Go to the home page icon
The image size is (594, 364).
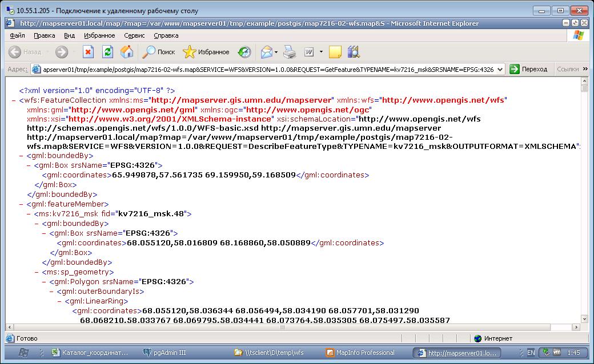coord(127,52)
